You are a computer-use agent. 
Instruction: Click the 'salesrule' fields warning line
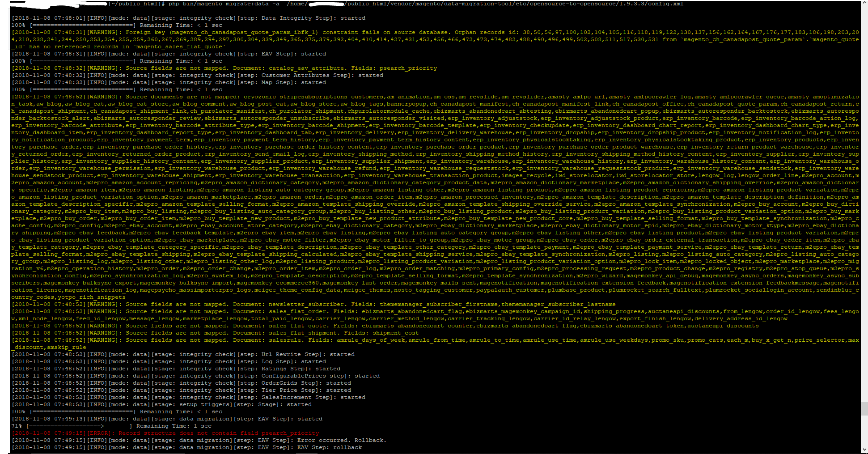coord(435,344)
